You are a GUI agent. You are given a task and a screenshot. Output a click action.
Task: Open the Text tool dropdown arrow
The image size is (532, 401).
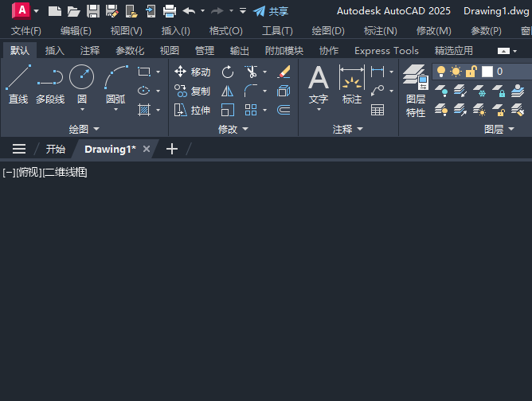pos(319,110)
